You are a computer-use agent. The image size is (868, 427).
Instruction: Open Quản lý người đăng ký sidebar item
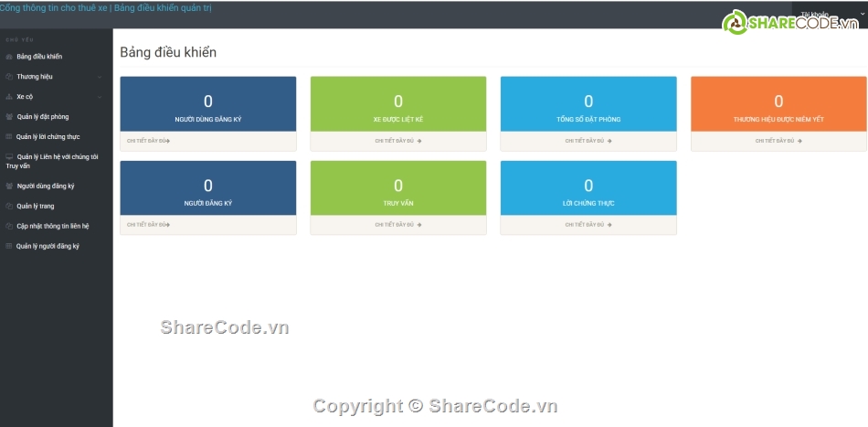click(x=48, y=247)
